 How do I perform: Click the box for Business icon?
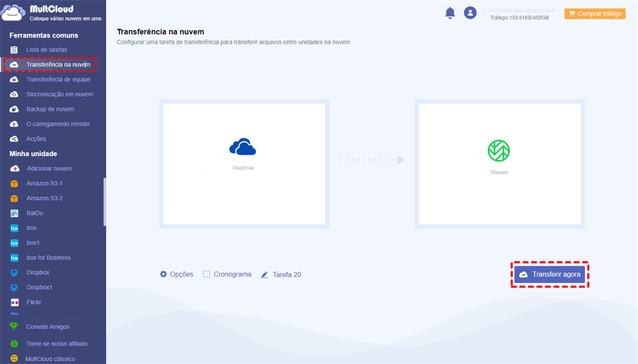click(15, 258)
